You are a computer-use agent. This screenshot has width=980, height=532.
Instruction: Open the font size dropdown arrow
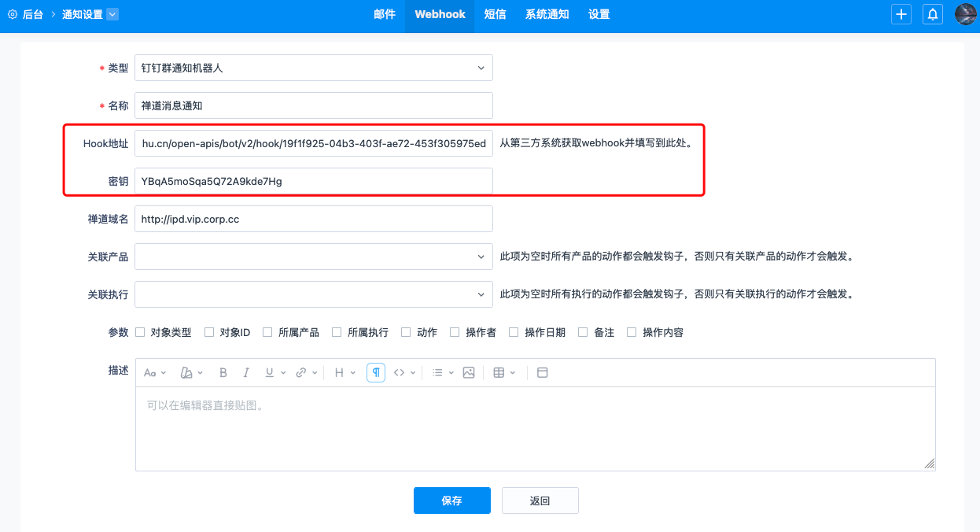[164, 373]
